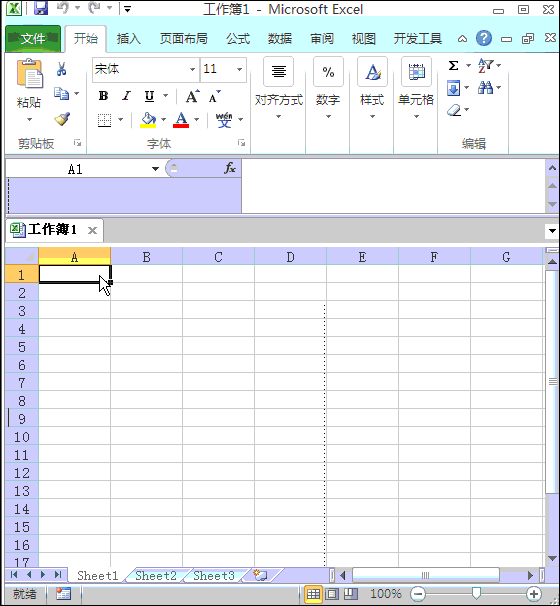
Task: Click the Clear eraser icon
Action: pos(454,110)
